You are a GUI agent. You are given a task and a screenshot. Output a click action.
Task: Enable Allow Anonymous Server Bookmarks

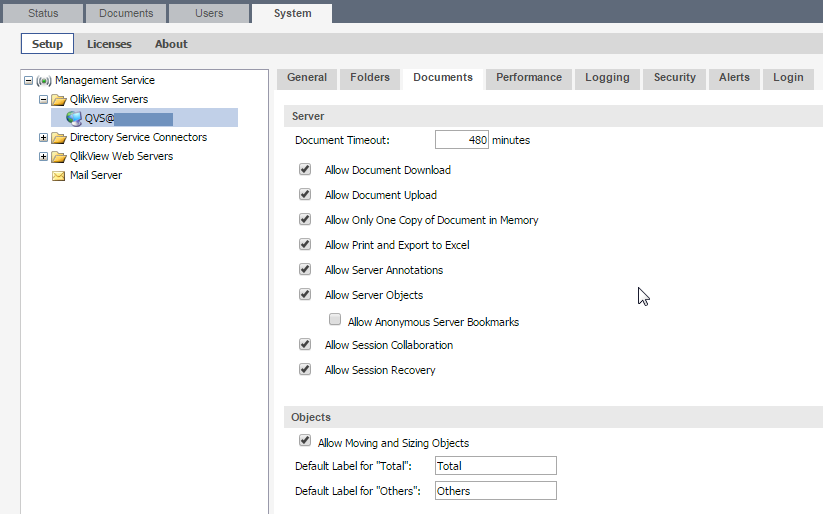335,319
